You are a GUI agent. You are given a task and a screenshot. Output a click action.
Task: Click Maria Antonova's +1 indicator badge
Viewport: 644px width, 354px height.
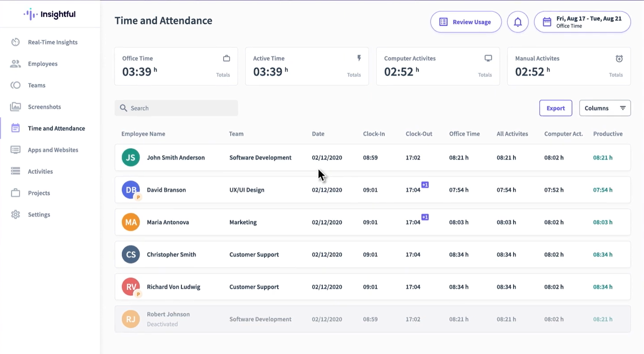(425, 217)
